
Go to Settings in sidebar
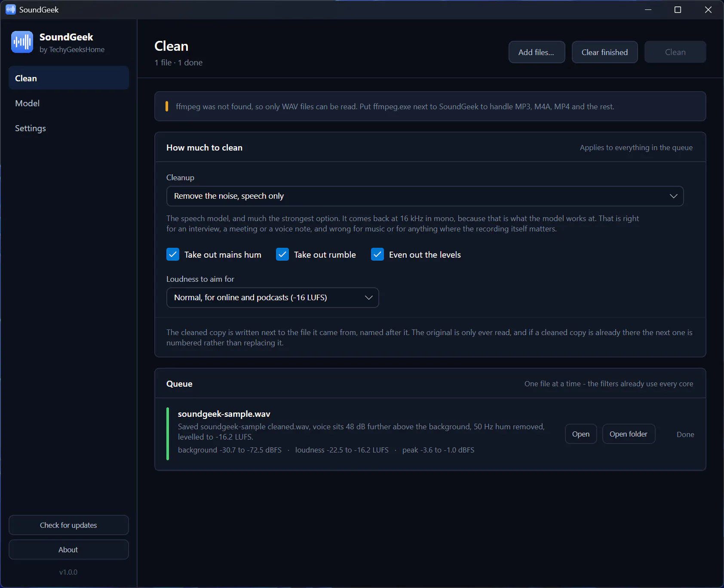pos(69,128)
